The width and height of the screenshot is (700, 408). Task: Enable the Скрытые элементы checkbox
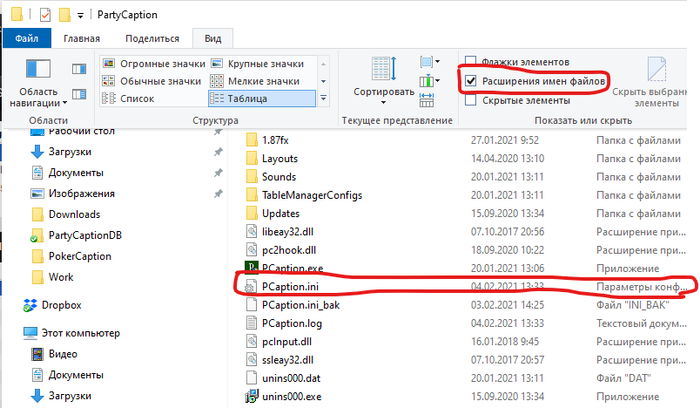(x=471, y=100)
